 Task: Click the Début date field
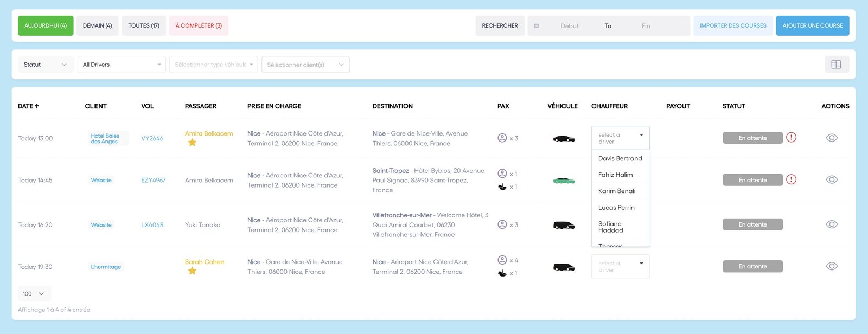tap(570, 26)
